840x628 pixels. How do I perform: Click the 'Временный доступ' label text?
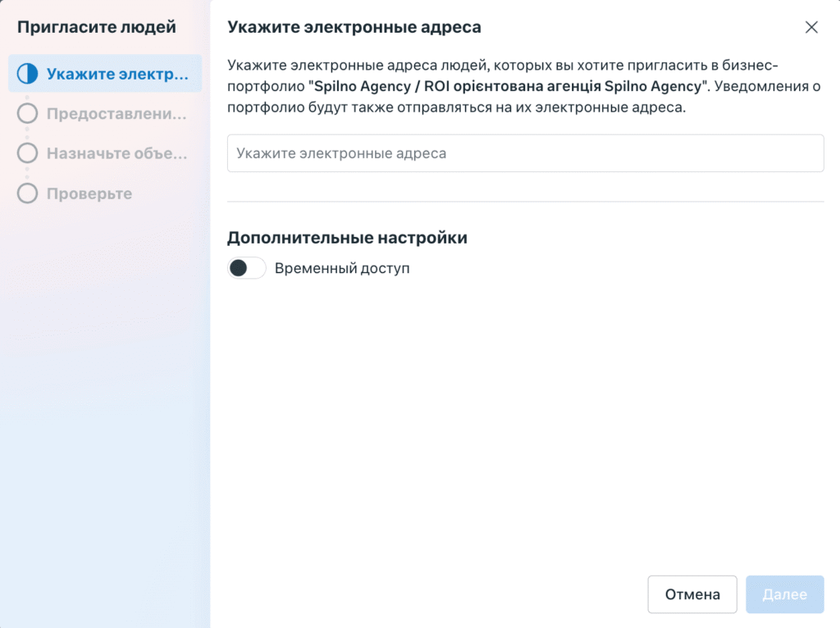[x=342, y=268]
